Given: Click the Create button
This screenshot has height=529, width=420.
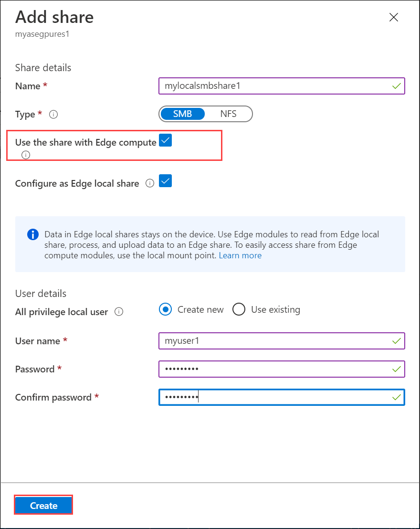Looking at the screenshot, I should click(43, 505).
